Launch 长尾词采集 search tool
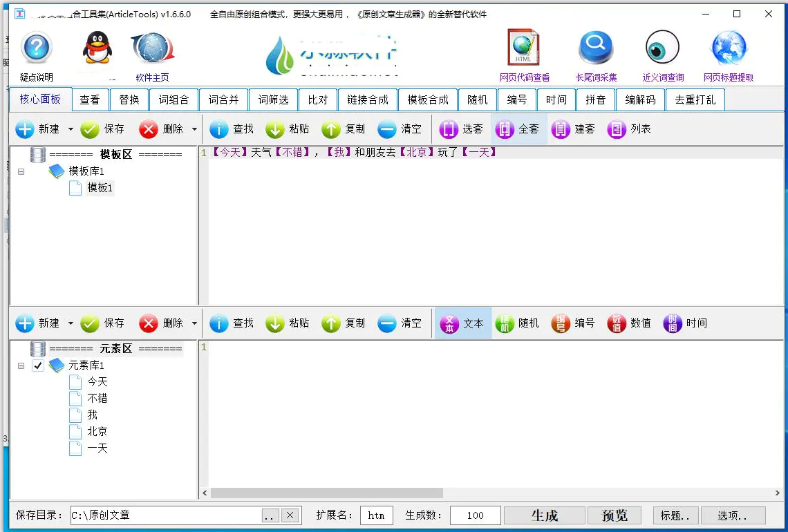 [596, 48]
